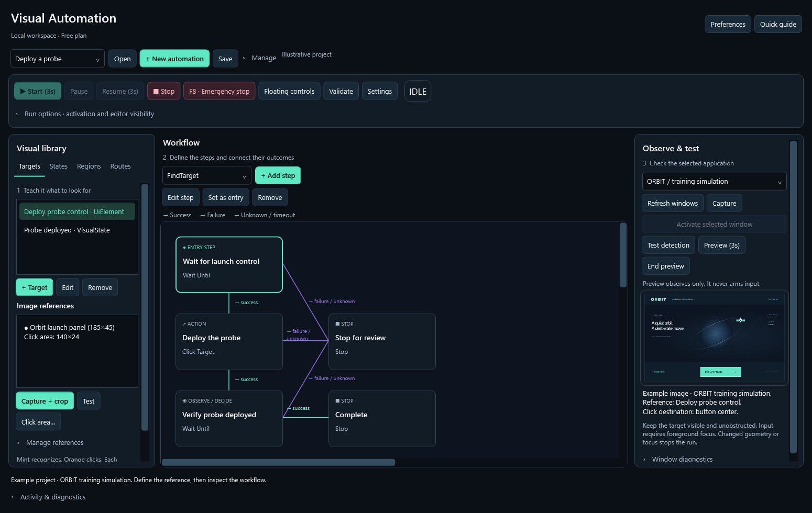Trigger F8 Emergency stop
Image resolution: width=812 pixels, height=513 pixels.
220,91
